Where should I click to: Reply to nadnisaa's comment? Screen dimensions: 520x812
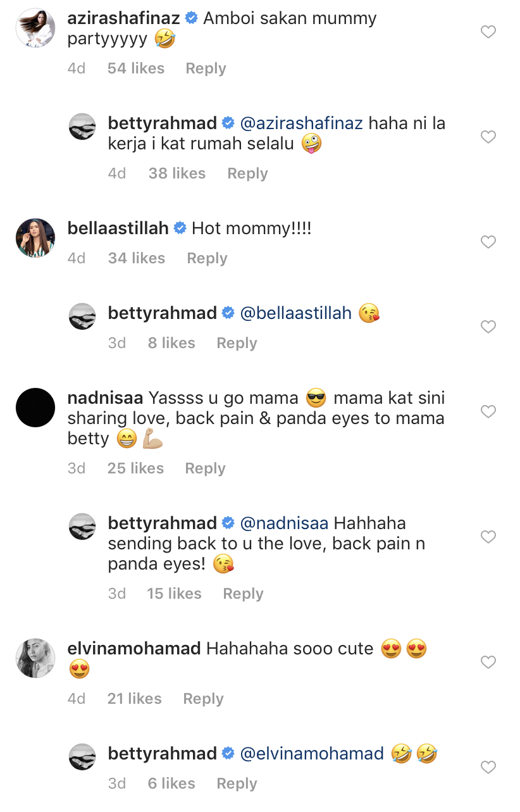pyautogui.click(x=205, y=468)
